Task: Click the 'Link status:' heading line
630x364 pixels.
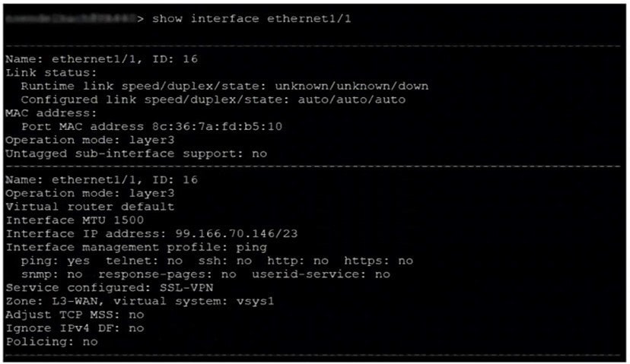Action: click(52, 73)
